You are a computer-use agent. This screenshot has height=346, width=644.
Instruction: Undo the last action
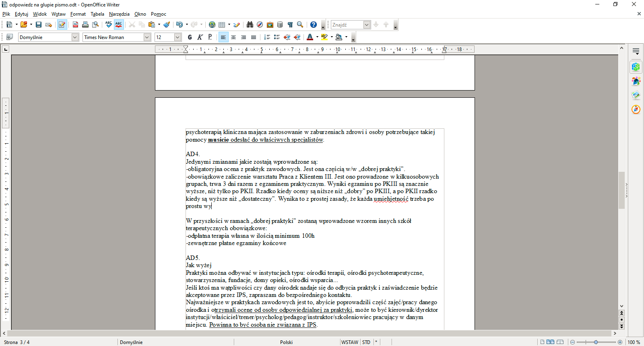coord(180,25)
